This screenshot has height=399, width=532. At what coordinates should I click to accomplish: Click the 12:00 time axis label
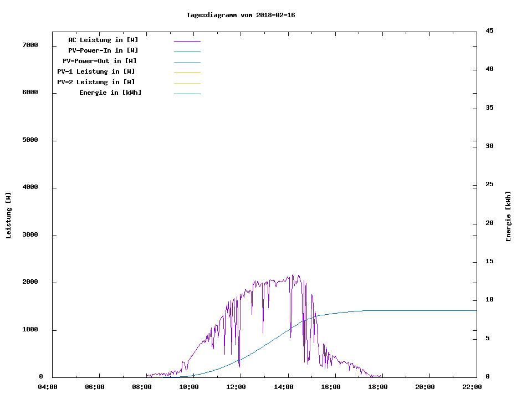click(x=237, y=387)
